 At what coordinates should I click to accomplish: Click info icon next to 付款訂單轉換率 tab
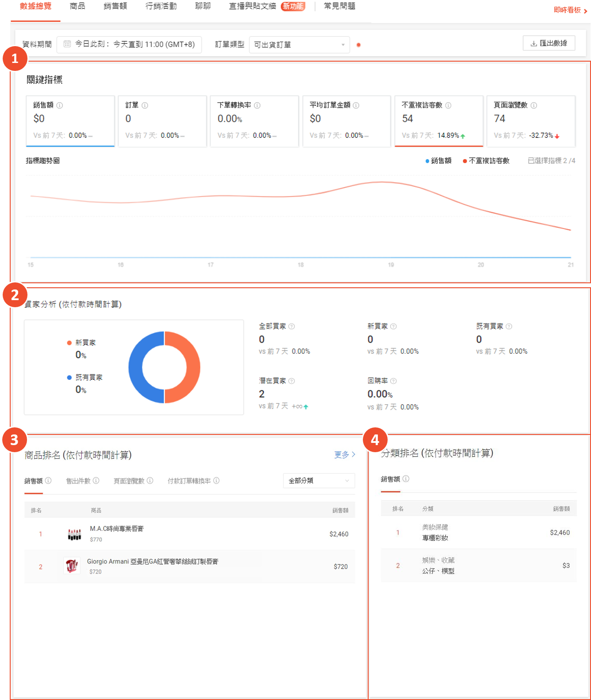pos(216,481)
